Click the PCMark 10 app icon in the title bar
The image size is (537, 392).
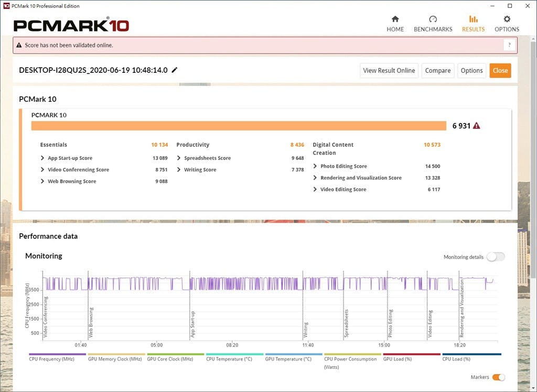(6, 6)
